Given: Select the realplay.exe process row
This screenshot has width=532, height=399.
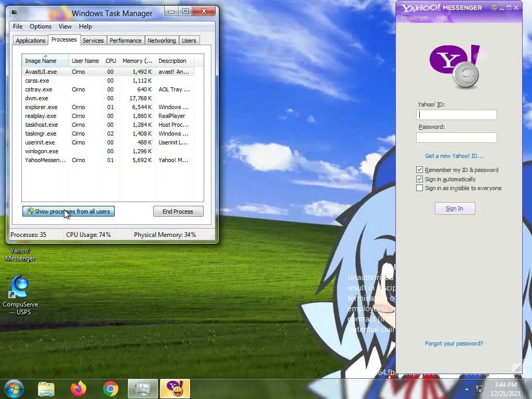Looking at the screenshot, I should coord(109,116).
